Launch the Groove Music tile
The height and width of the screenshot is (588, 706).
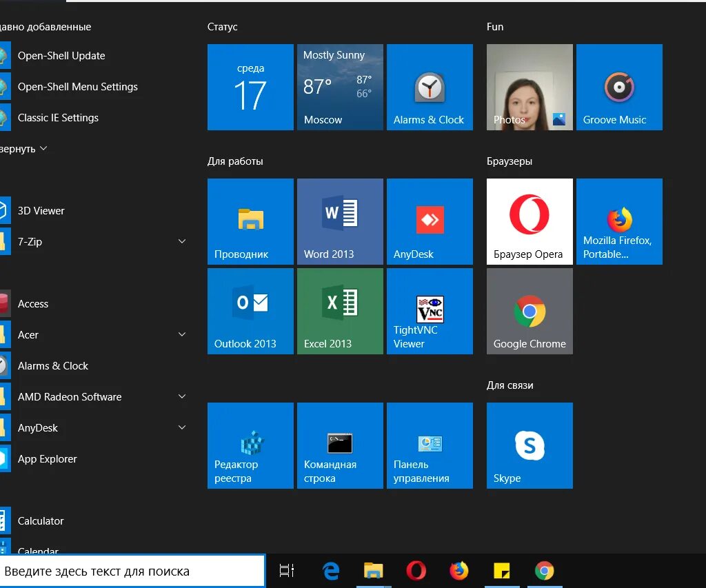click(619, 87)
